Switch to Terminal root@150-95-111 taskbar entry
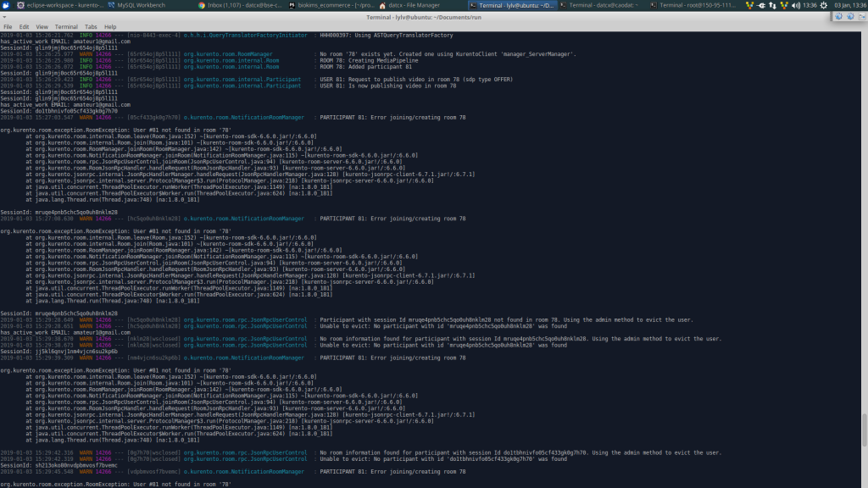The image size is (868, 488). 693,5
